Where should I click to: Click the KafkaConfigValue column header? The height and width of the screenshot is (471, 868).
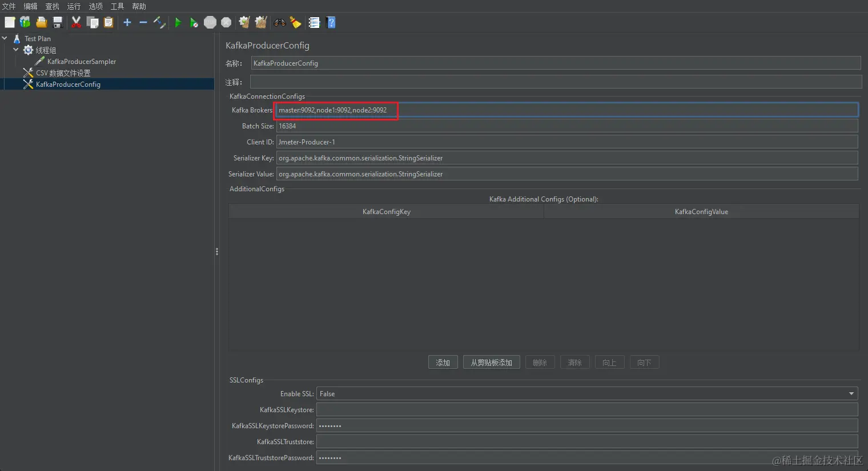(x=701, y=212)
